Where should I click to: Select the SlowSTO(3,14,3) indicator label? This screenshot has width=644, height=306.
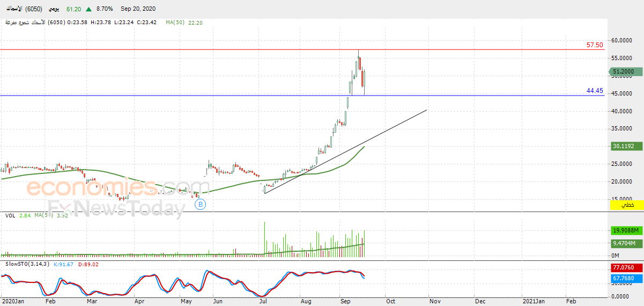point(26,264)
